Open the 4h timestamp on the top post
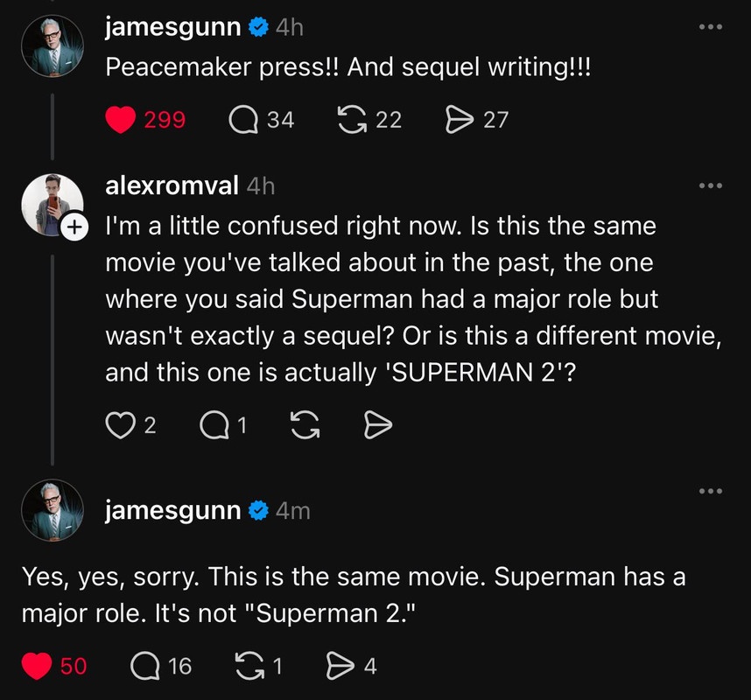751x700 pixels. point(288,26)
